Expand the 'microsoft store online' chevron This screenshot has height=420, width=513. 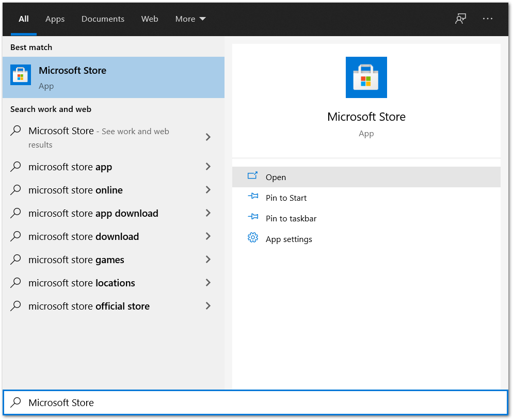tap(208, 190)
